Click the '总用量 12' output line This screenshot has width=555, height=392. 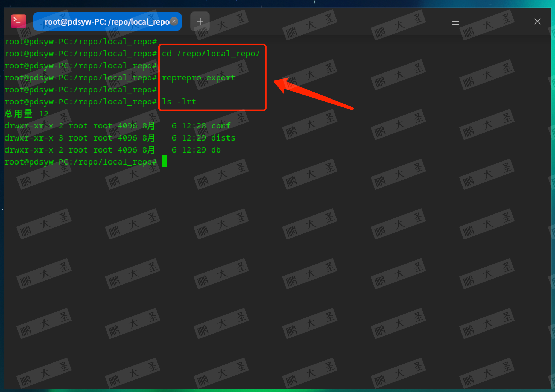(x=27, y=114)
